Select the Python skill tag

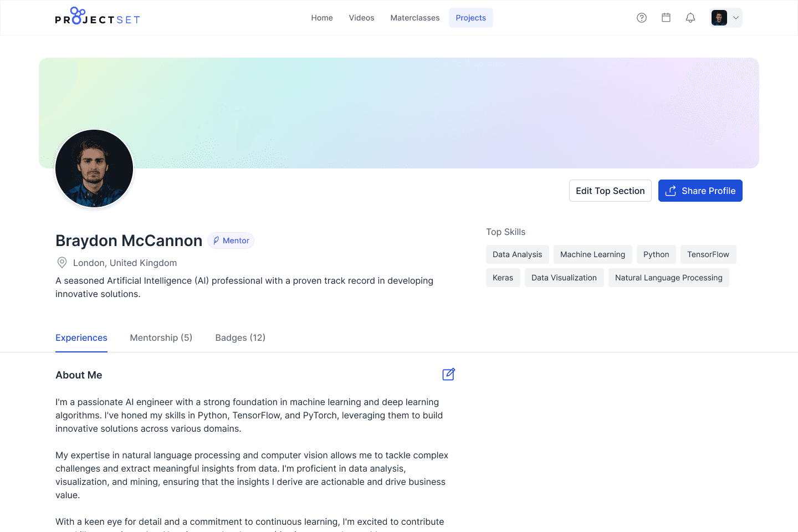coord(656,254)
